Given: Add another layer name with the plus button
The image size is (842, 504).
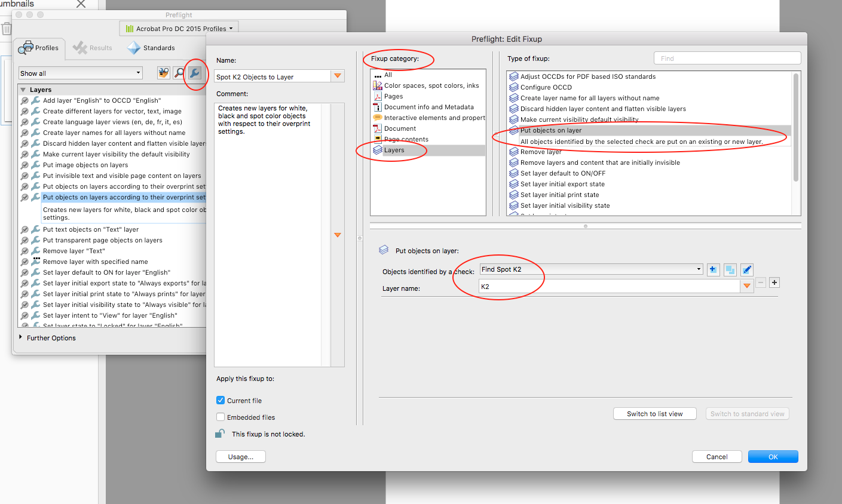Looking at the screenshot, I should [x=774, y=282].
